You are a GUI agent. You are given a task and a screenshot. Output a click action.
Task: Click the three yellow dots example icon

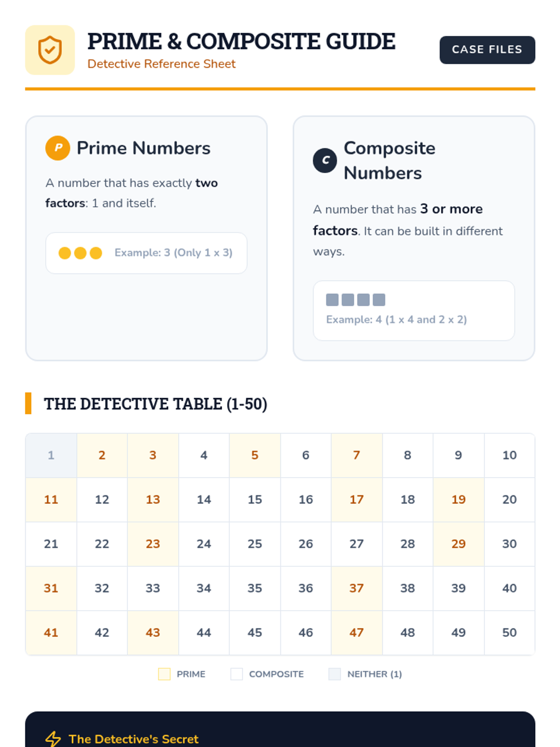[80, 253]
